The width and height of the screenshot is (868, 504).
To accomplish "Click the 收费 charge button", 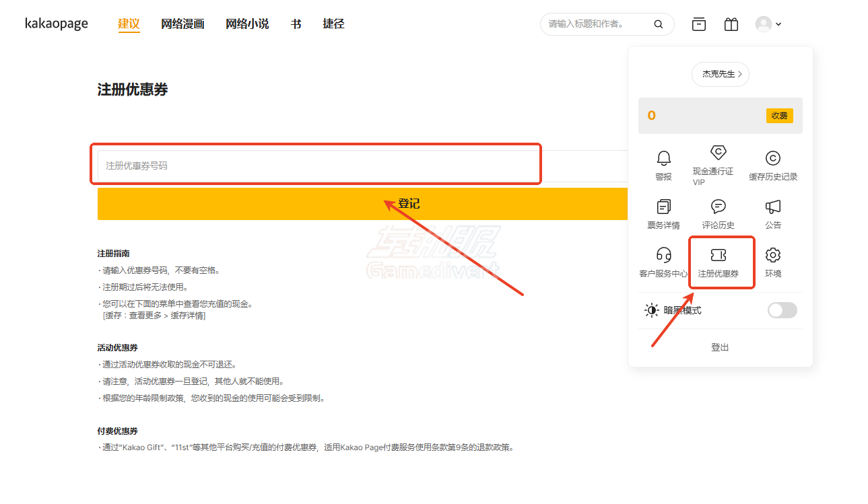I will click(x=779, y=115).
